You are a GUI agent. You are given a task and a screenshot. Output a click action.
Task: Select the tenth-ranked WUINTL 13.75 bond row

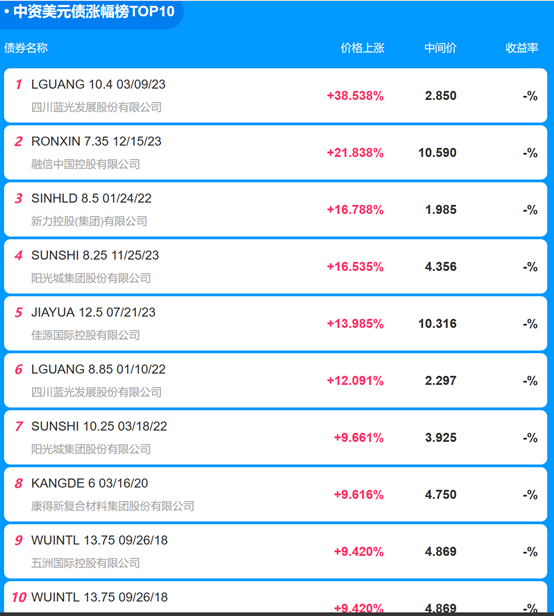pyautogui.click(x=275, y=597)
